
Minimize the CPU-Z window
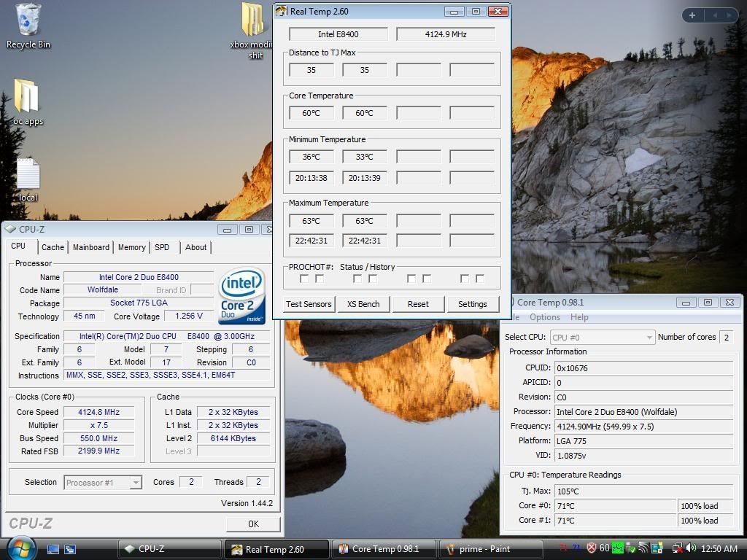click(228, 230)
